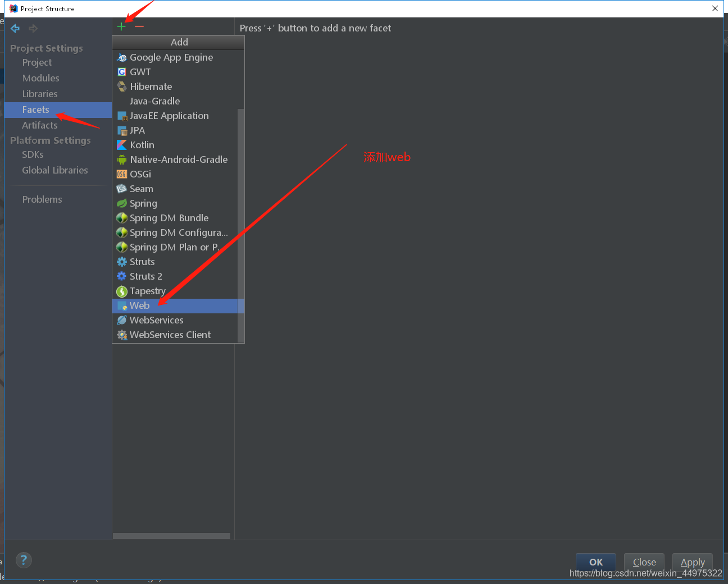Click the Close button
This screenshot has width=728, height=584.
pyautogui.click(x=644, y=562)
